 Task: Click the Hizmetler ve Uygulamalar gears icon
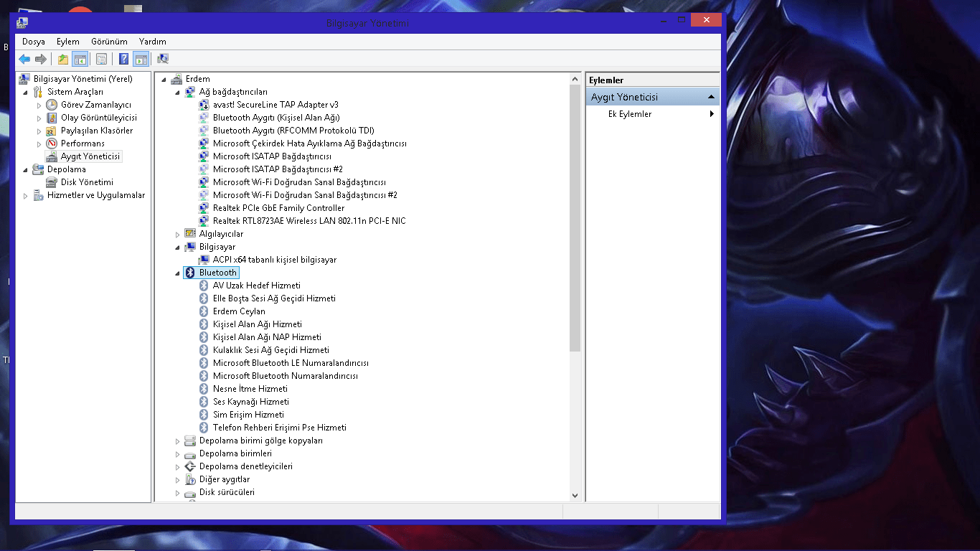tap(38, 195)
